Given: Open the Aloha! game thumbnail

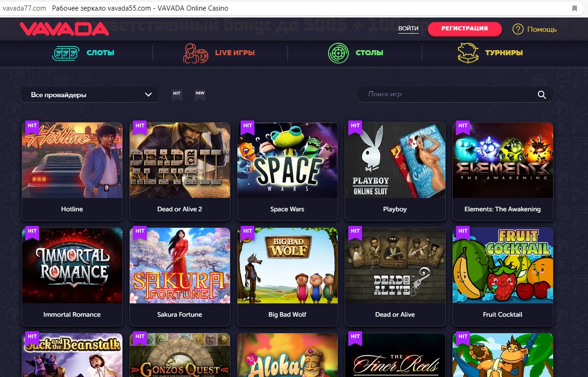Looking at the screenshot, I should point(288,355).
